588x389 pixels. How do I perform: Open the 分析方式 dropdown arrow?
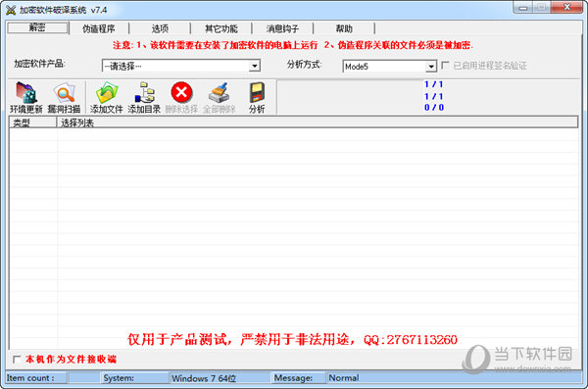coord(431,67)
